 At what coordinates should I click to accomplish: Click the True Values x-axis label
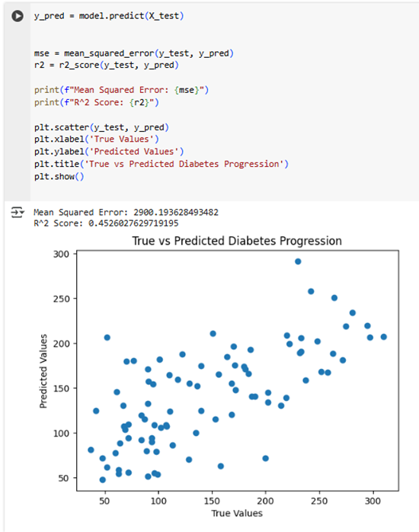pyautogui.click(x=237, y=514)
